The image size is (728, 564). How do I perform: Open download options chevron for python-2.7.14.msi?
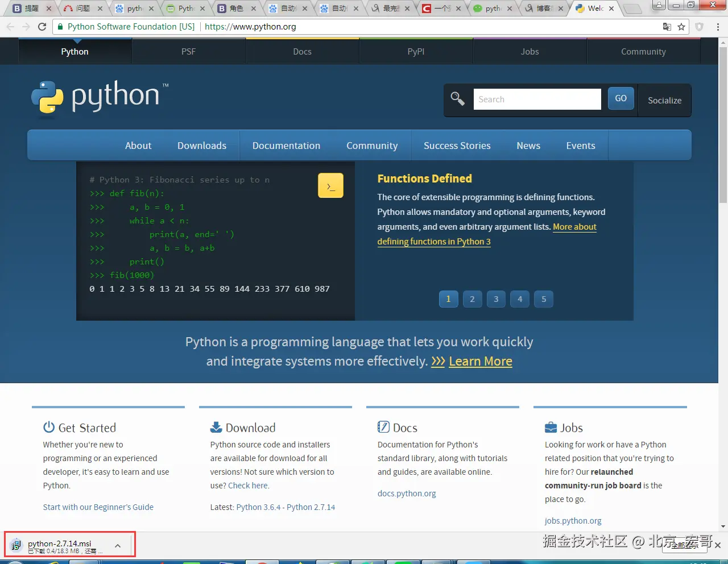(x=118, y=545)
